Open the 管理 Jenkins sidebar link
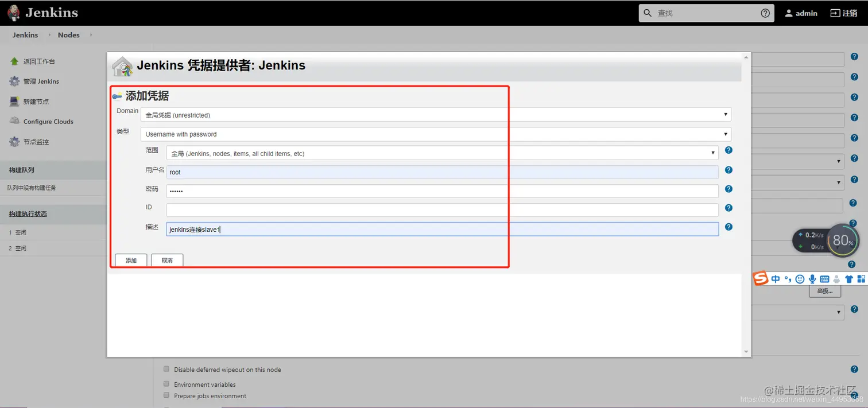 coord(41,81)
